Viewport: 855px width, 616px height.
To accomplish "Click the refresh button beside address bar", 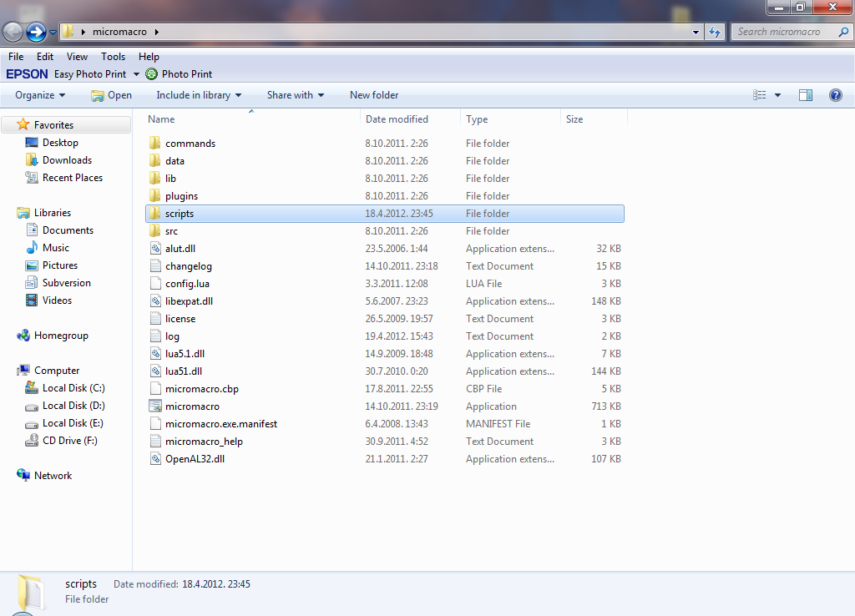I will 715,33.
